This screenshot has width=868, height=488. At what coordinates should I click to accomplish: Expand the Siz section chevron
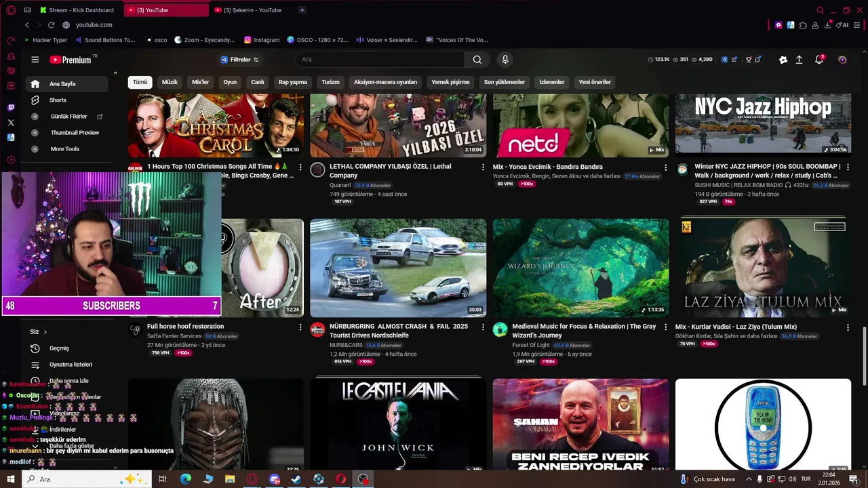(x=45, y=332)
